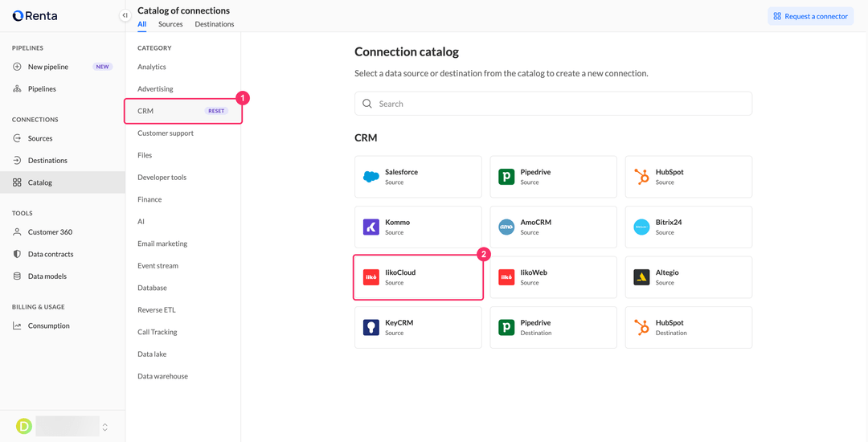Image resolution: width=868 pixels, height=442 pixels.
Task: Click the AmoCRM logo
Action: (x=506, y=227)
